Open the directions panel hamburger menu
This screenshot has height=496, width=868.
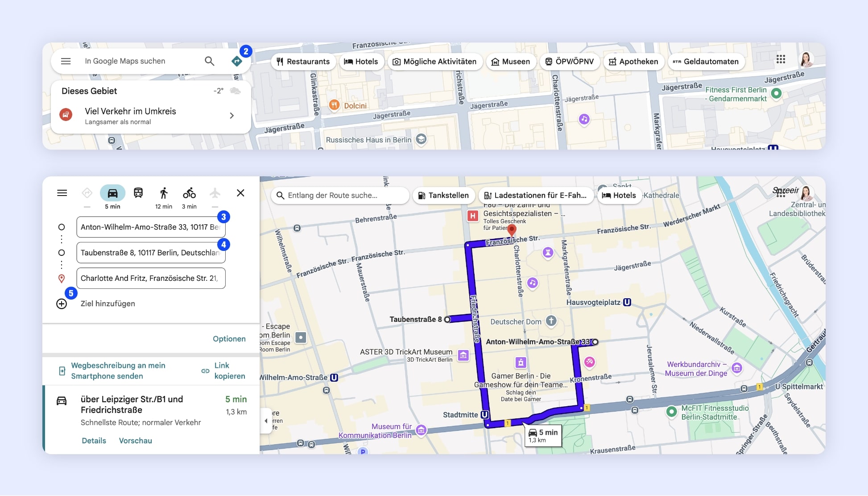(x=62, y=192)
